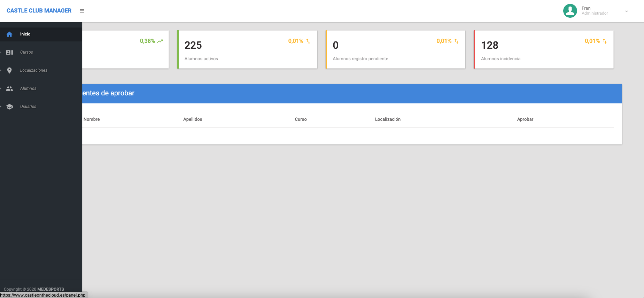Click the Aprobar column header
The width and height of the screenshot is (644, 298).
pos(525,119)
